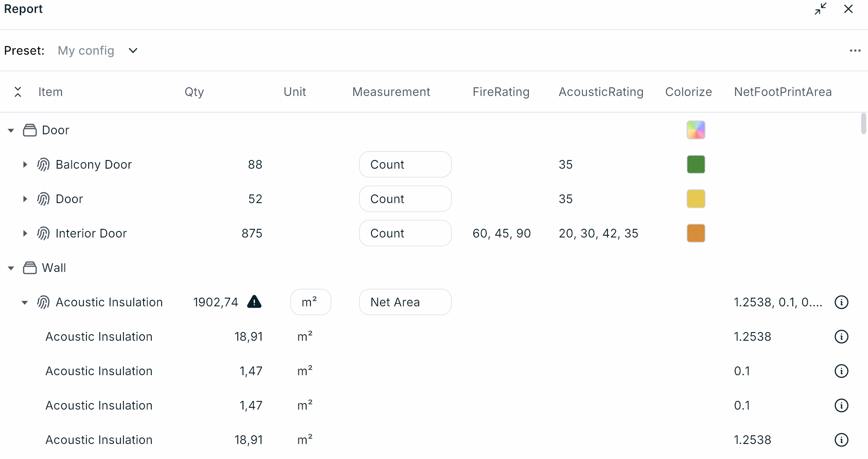
Task: Click the AcousticRating column header
Action: pos(601,92)
